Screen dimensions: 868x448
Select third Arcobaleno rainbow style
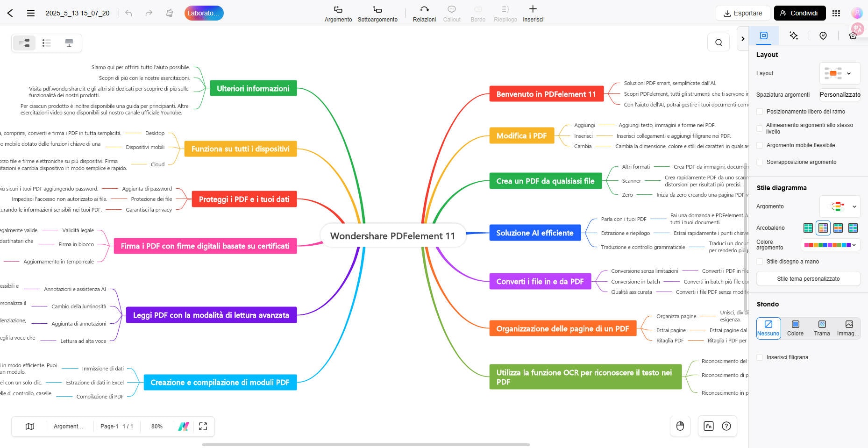838,228
